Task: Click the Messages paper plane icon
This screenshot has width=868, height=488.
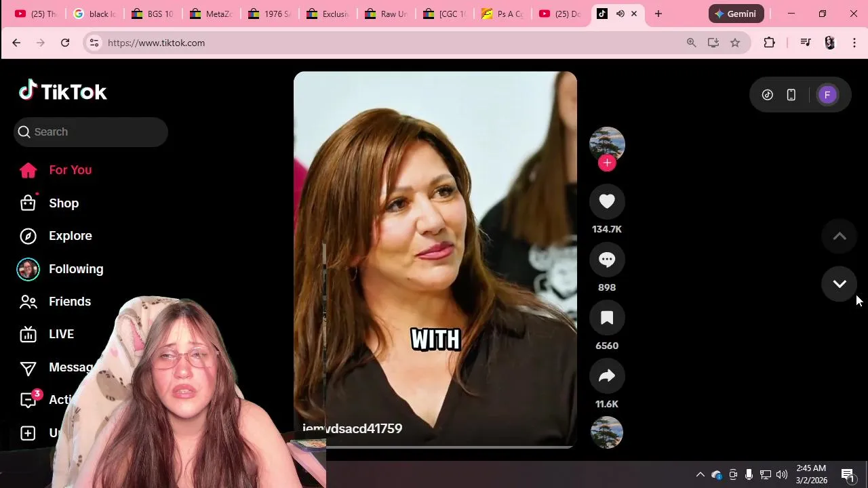Action: pyautogui.click(x=28, y=367)
